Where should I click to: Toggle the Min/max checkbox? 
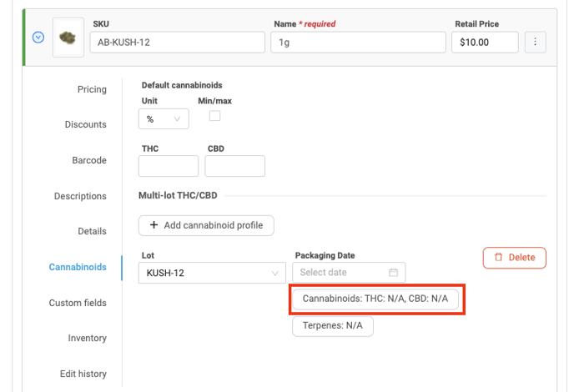pyautogui.click(x=214, y=116)
